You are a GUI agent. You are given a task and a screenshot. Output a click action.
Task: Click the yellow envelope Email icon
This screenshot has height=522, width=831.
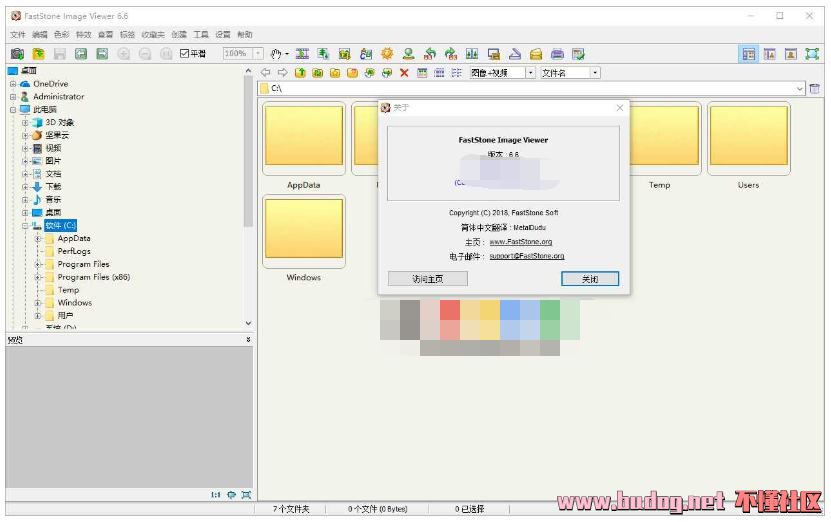tap(536, 54)
